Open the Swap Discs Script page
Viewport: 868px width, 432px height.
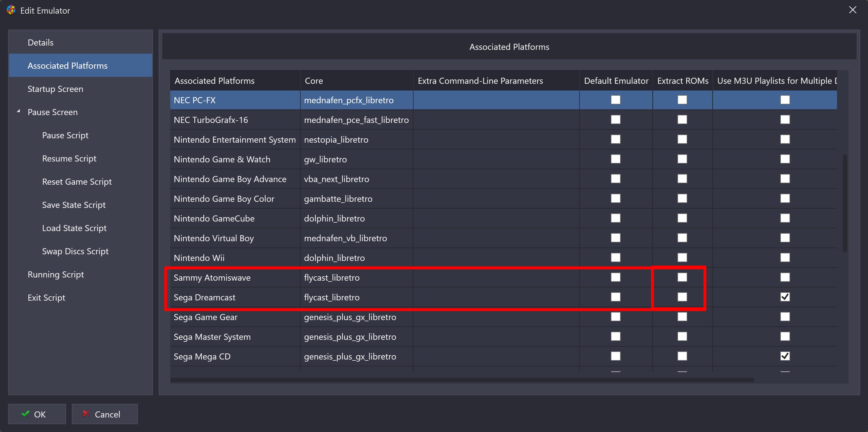tap(75, 251)
